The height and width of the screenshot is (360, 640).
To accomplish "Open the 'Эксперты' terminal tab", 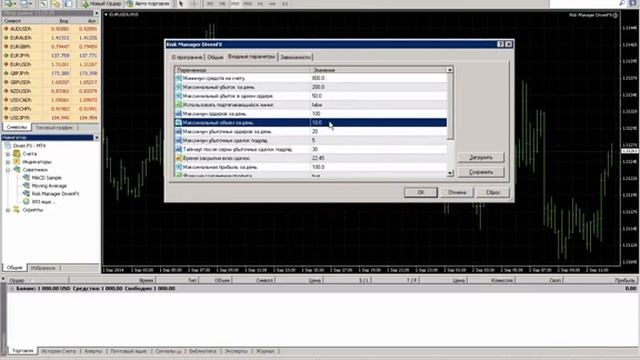I will tap(236, 351).
